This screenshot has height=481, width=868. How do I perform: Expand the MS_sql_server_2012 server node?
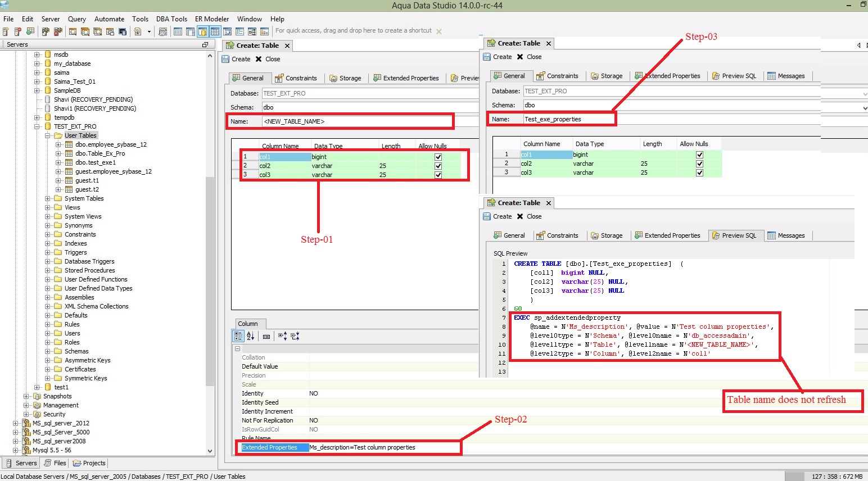16,423
